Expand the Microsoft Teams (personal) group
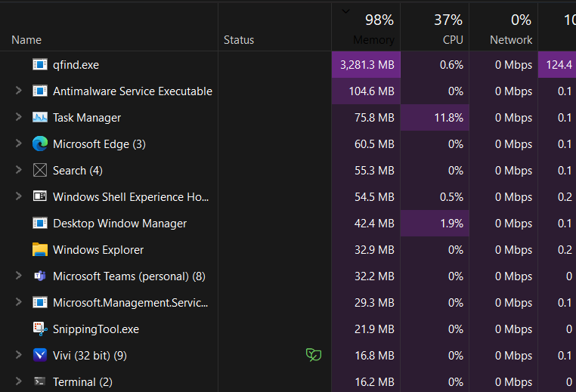The height and width of the screenshot is (392, 576). click(x=18, y=275)
